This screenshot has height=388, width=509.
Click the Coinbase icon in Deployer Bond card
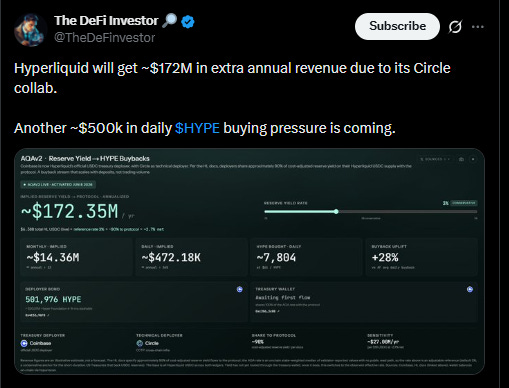(x=240, y=289)
